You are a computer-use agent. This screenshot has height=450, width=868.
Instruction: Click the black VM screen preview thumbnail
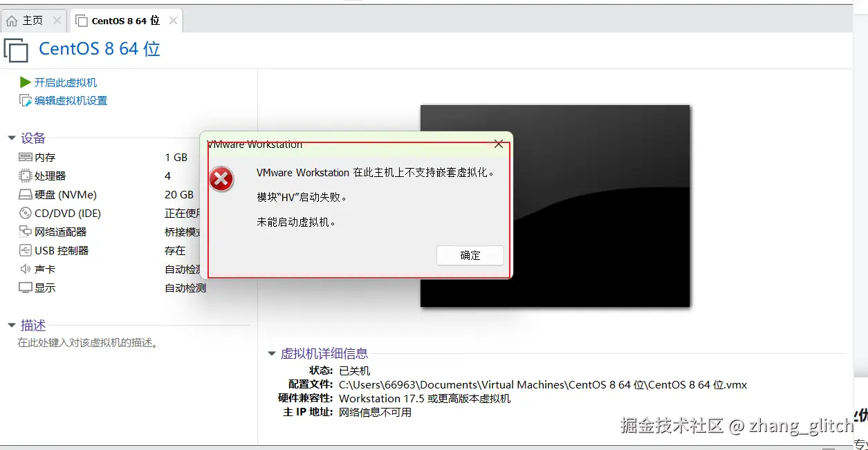click(555, 205)
